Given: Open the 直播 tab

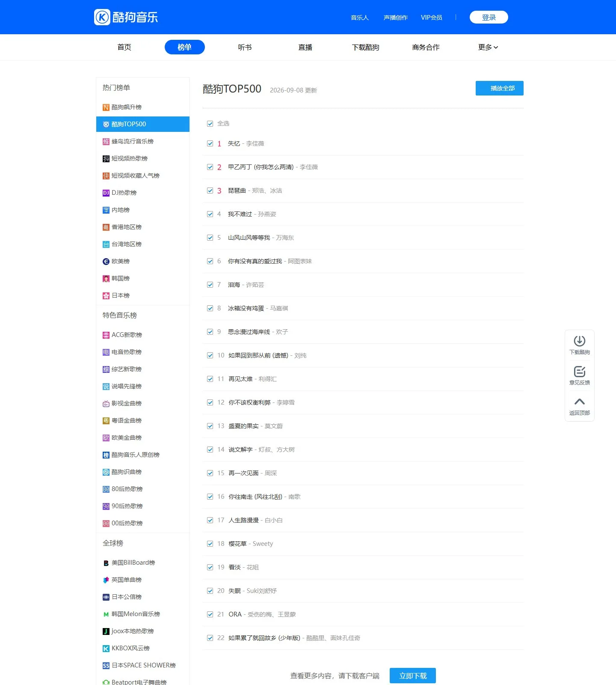Looking at the screenshot, I should click(305, 47).
